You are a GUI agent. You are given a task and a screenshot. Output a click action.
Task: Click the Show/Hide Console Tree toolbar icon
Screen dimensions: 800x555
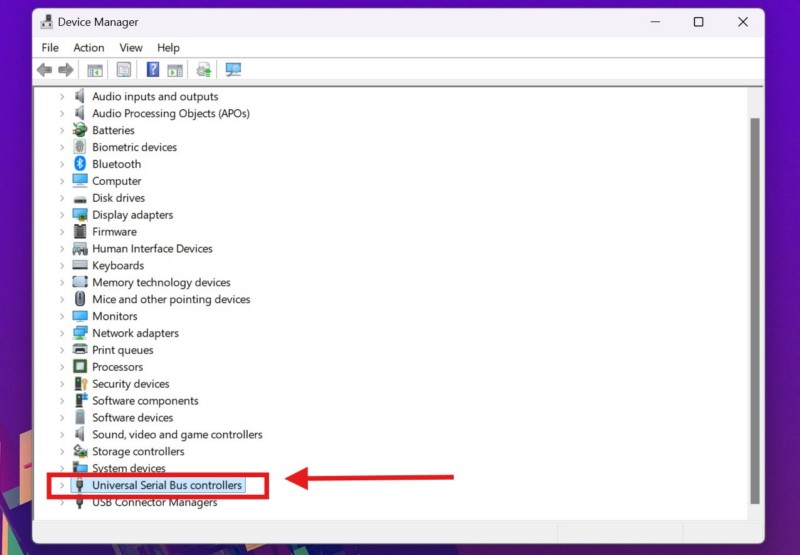tap(95, 70)
